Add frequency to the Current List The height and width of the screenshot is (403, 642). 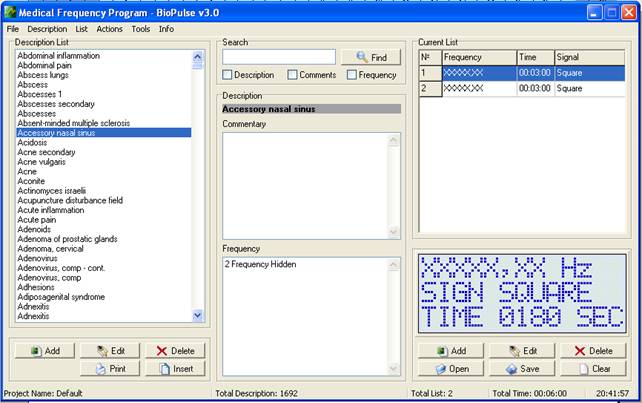click(445, 351)
